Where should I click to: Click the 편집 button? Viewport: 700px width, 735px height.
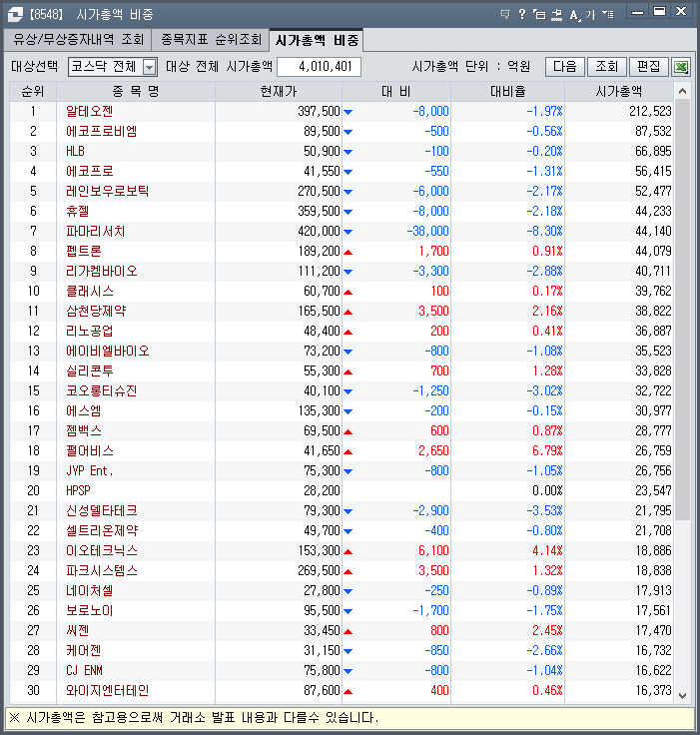pyautogui.click(x=648, y=67)
